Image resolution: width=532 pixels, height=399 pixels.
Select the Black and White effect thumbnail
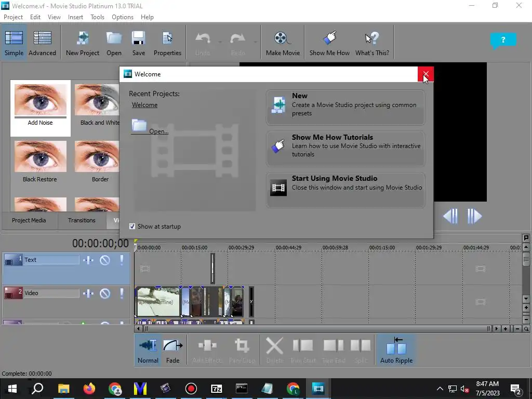(x=97, y=105)
